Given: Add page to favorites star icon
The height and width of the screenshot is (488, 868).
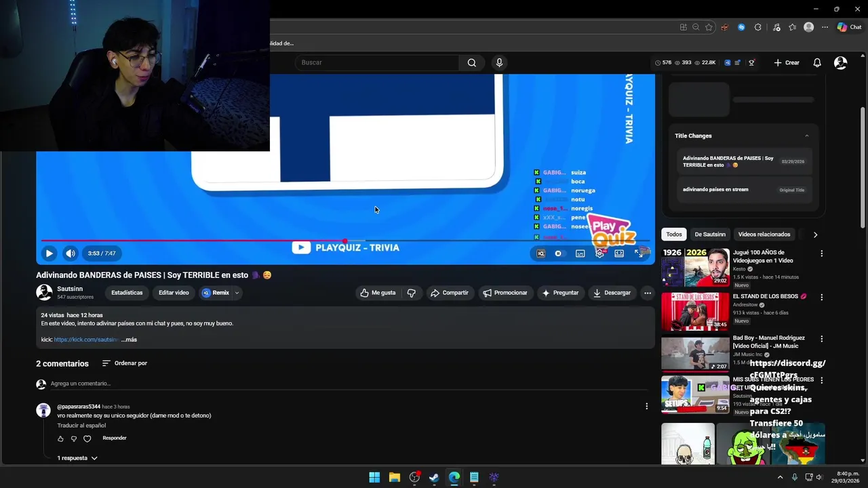Looking at the screenshot, I should 709,27.
